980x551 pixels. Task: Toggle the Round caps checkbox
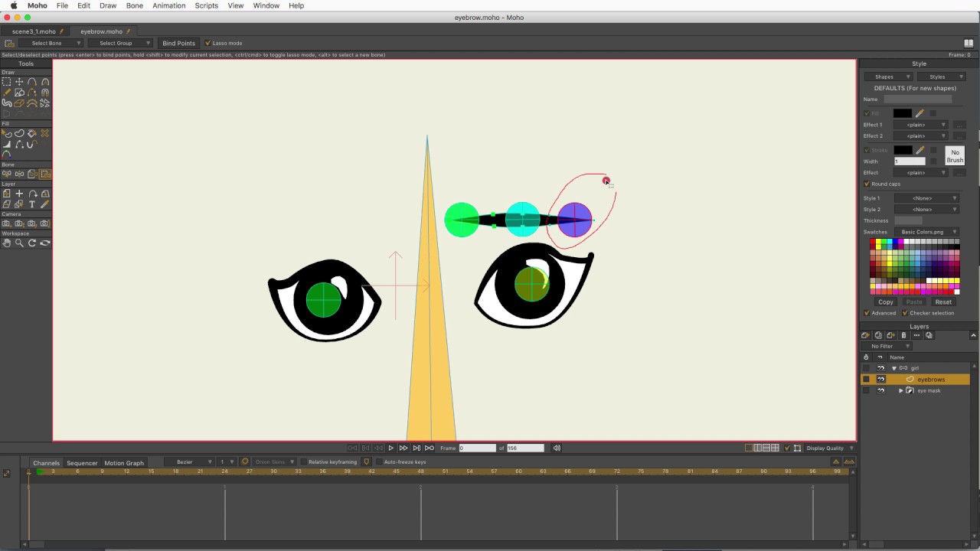[x=867, y=184]
